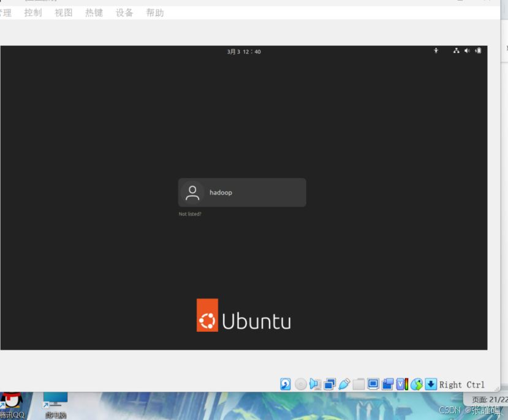Click the 腾讯QQ desktop shortcut
Screen dimensions: 508x420
point(12,406)
